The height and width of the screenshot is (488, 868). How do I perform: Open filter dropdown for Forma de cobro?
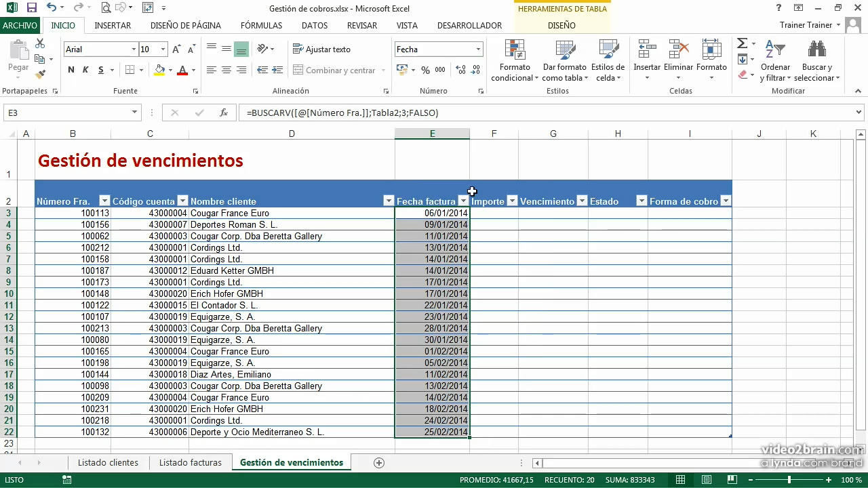point(726,201)
